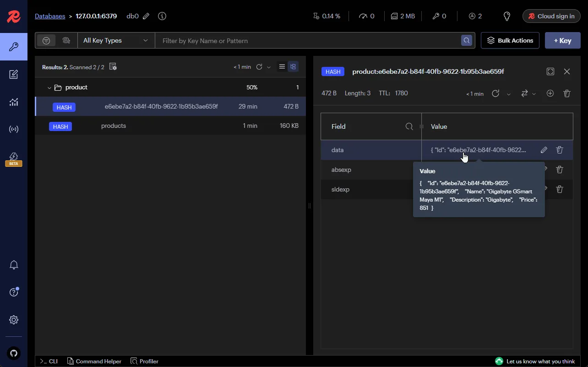Image resolution: width=588 pixels, height=367 pixels.
Task: Open the All Key Types dropdown
Action: pyautogui.click(x=116, y=40)
